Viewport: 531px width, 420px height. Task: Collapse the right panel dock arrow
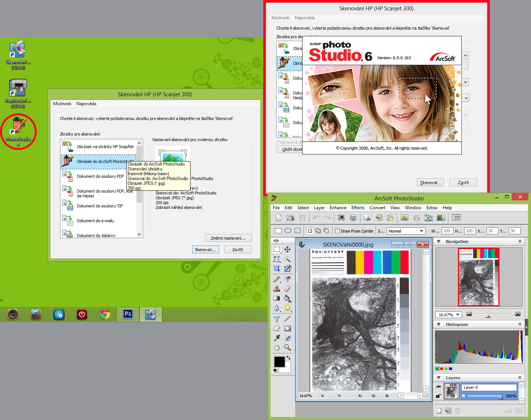tap(526, 327)
